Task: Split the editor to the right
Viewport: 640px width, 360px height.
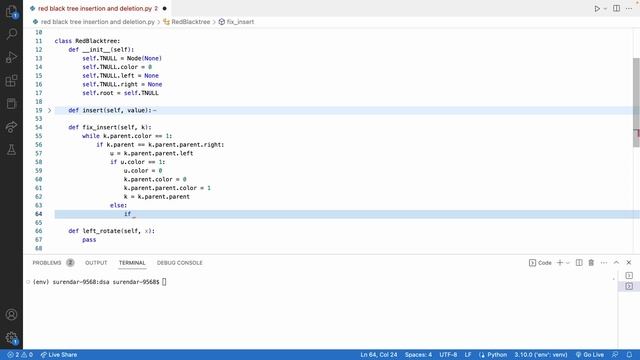Action: pyautogui.click(x=616, y=9)
